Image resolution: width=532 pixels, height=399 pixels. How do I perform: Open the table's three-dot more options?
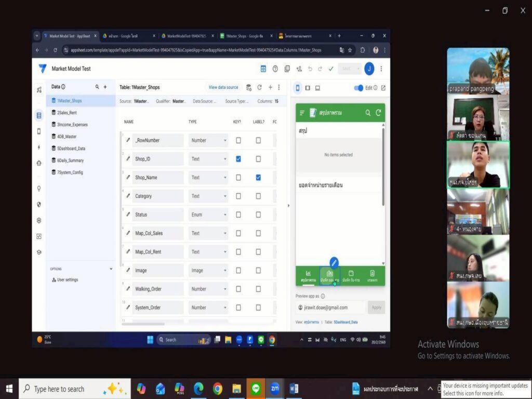pyautogui.click(x=279, y=87)
